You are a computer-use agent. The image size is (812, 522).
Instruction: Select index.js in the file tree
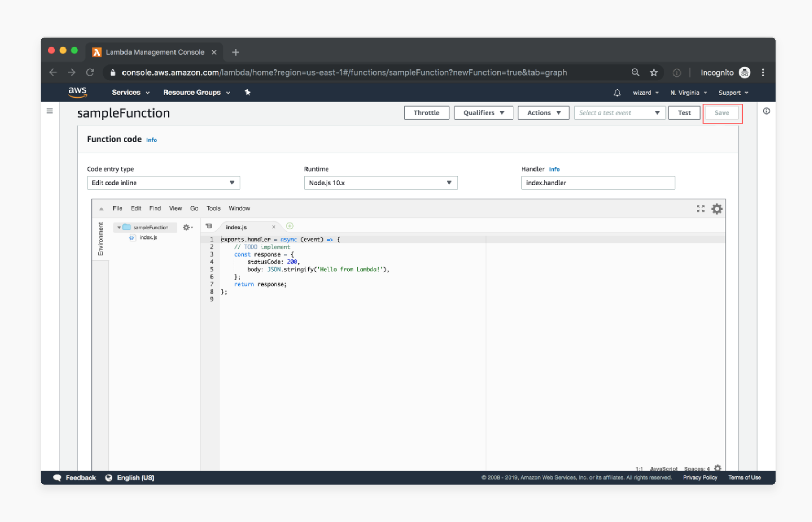click(x=148, y=237)
